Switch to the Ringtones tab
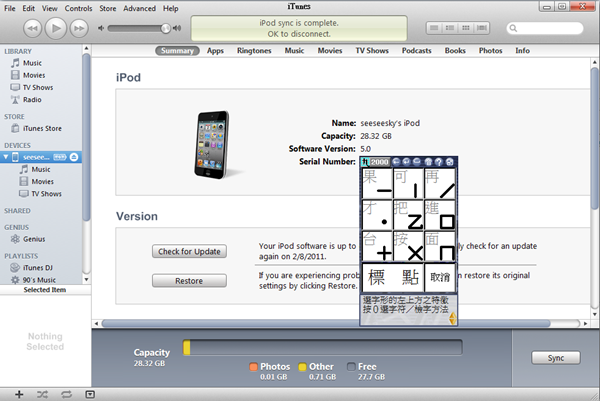Image resolution: width=600 pixels, height=401 pixels. coord(254,51)
